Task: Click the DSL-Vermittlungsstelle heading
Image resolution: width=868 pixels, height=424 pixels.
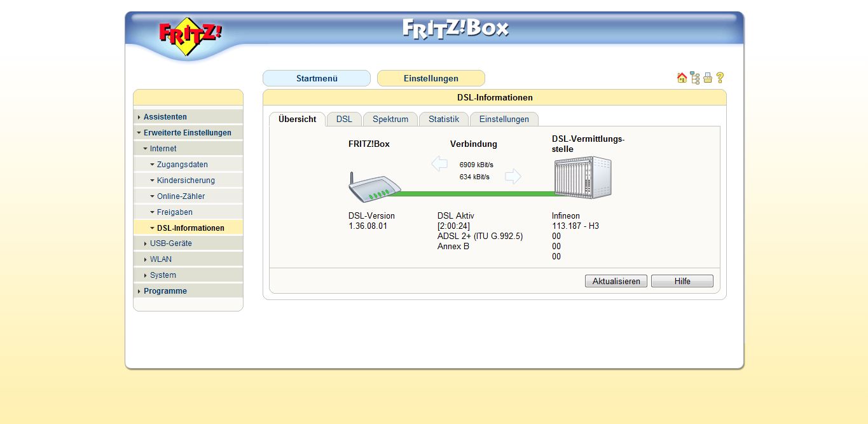Action: [588, 144]
